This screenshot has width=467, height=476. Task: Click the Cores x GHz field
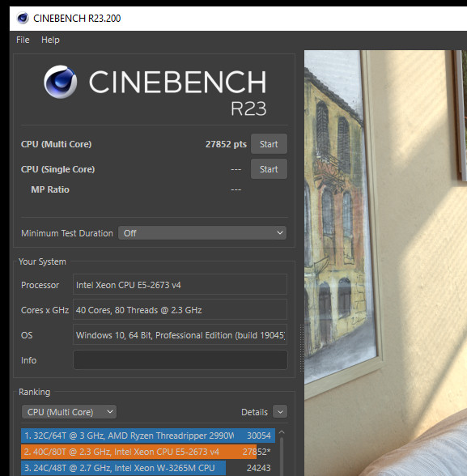click(x=180, y=309)
